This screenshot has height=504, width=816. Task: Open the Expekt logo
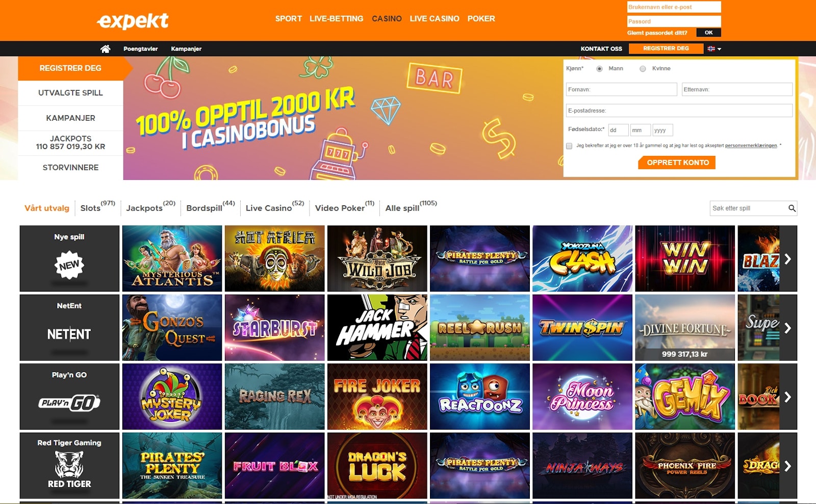133,20
